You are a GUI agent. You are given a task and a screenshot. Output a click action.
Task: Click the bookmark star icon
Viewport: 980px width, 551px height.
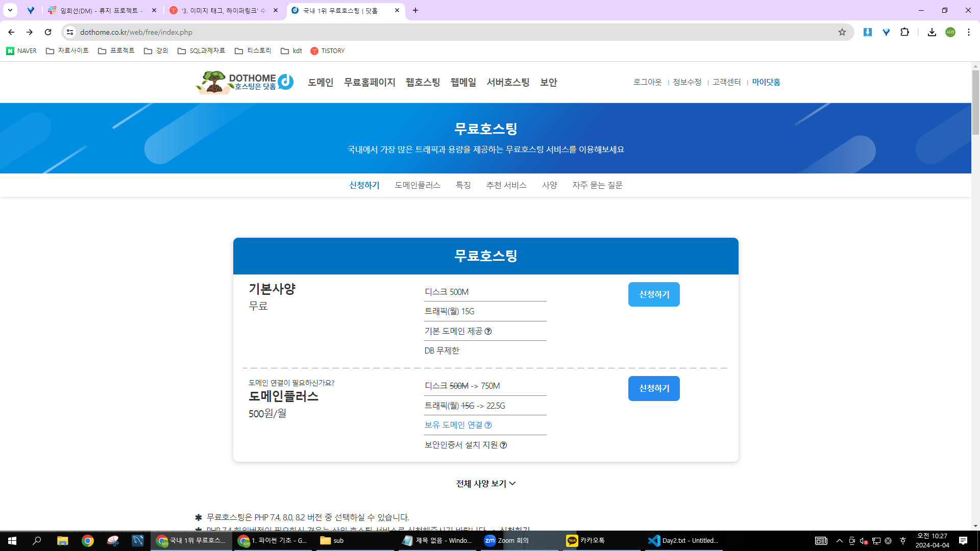click(842, 32)
